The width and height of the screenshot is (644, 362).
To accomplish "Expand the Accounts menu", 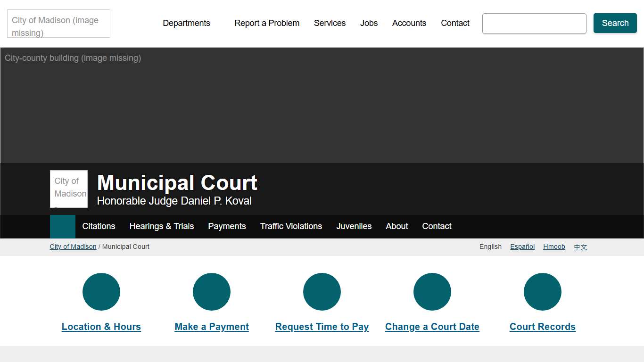I will pos(409,23).
